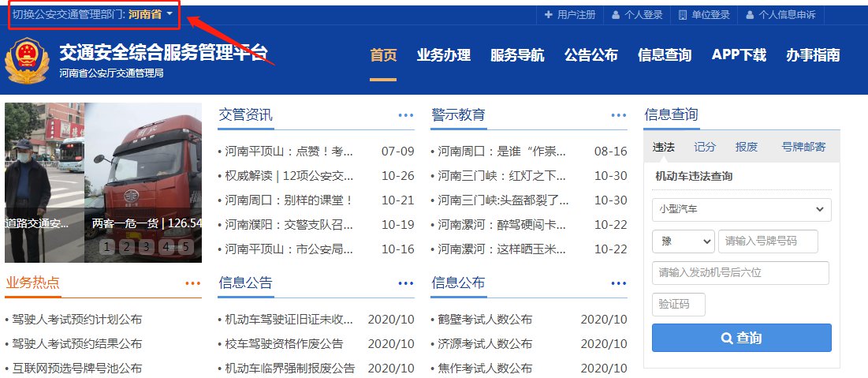The height and width of the screenshot is (378, 868).
Task: Switch to carousel slide 5
Action: pos(185,247)
